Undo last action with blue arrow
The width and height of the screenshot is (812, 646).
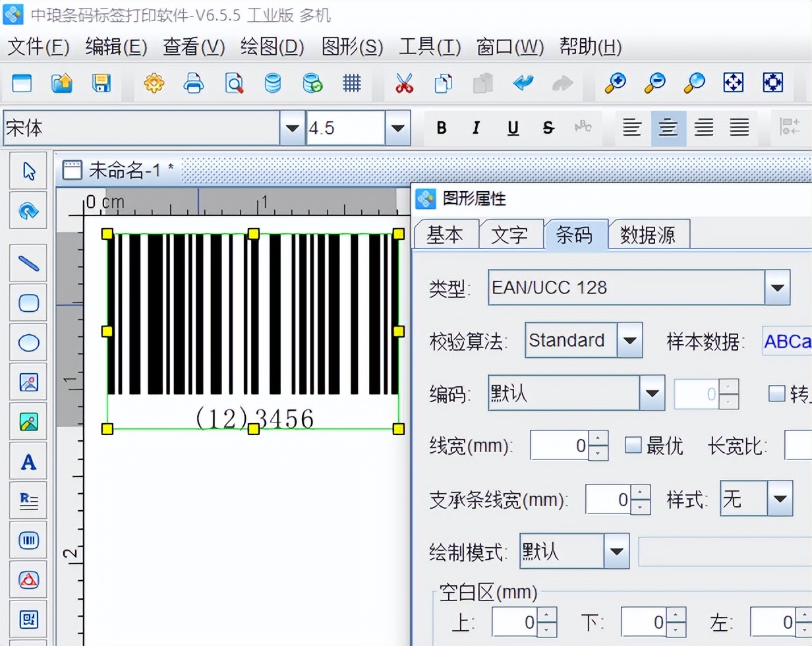pyautogui.click(x=523, y=83)
